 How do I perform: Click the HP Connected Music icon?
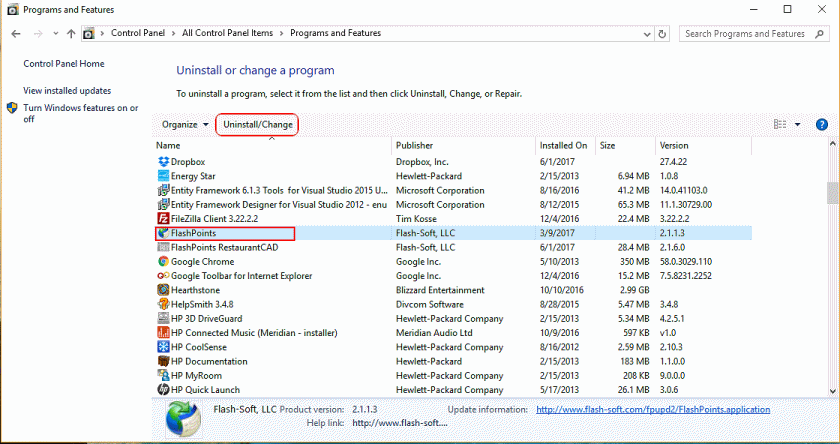pos(163,333)
